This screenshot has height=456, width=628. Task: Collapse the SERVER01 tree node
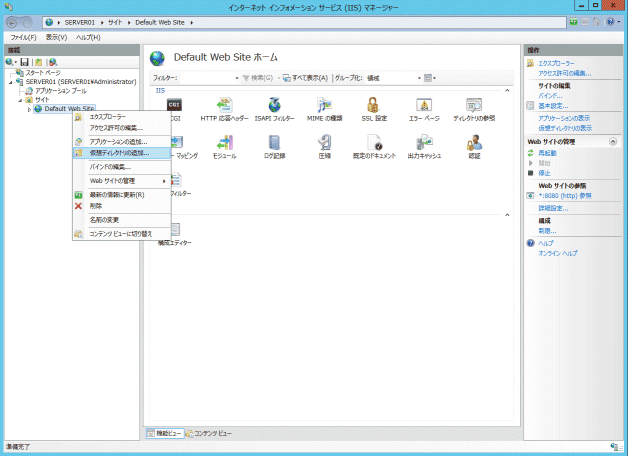pos(11,82)
